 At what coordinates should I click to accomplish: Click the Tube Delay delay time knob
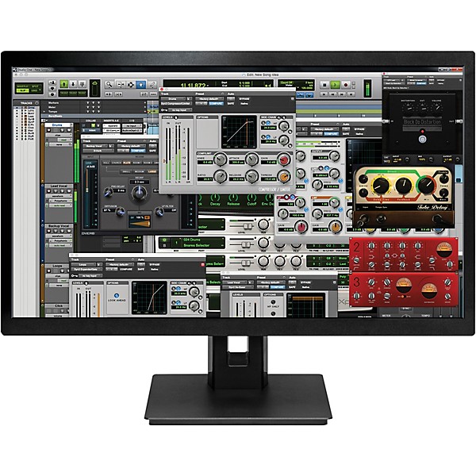click(381, 185)
